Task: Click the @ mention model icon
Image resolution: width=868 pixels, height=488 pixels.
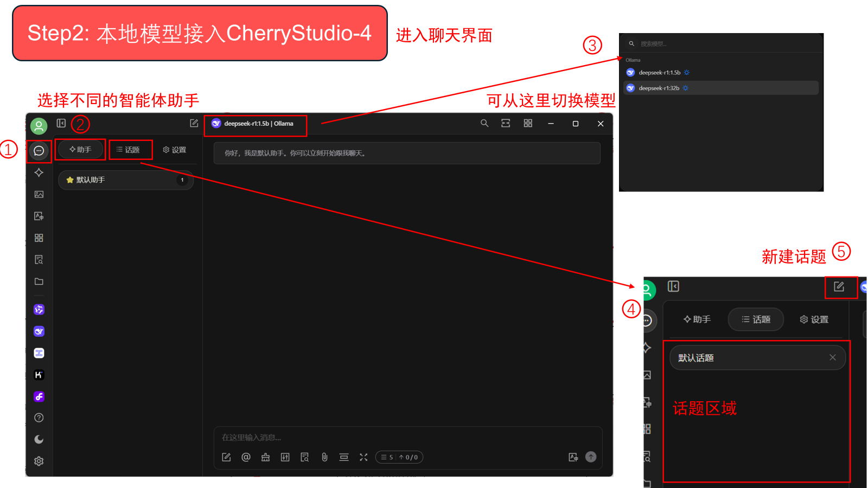Action: tap(246, 457)
